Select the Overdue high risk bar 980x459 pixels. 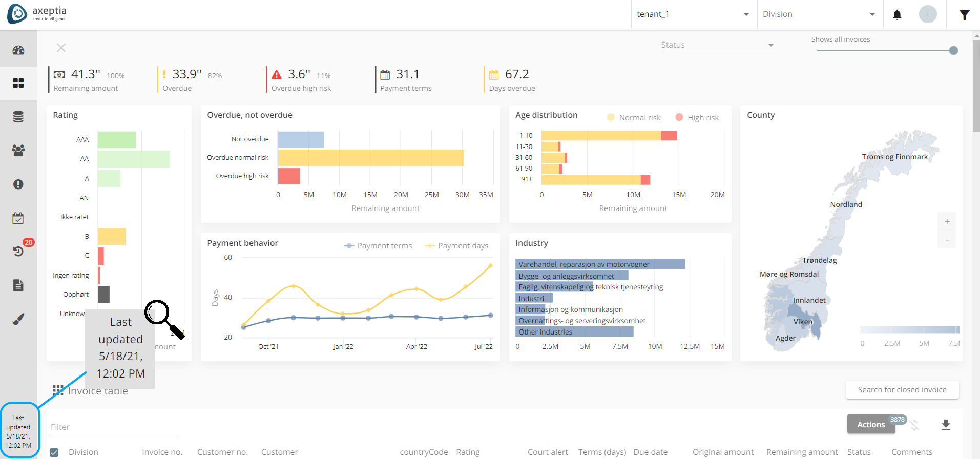pos(289,176)
